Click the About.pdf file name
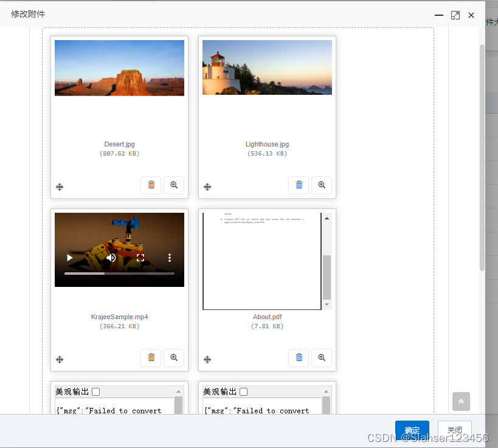498x448 pixels. [267, 317]
